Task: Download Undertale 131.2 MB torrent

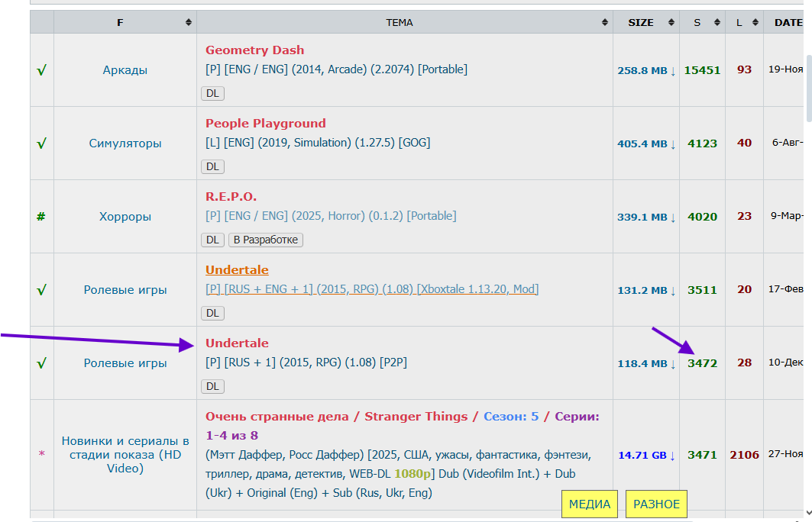Action: tap(645, 290)
